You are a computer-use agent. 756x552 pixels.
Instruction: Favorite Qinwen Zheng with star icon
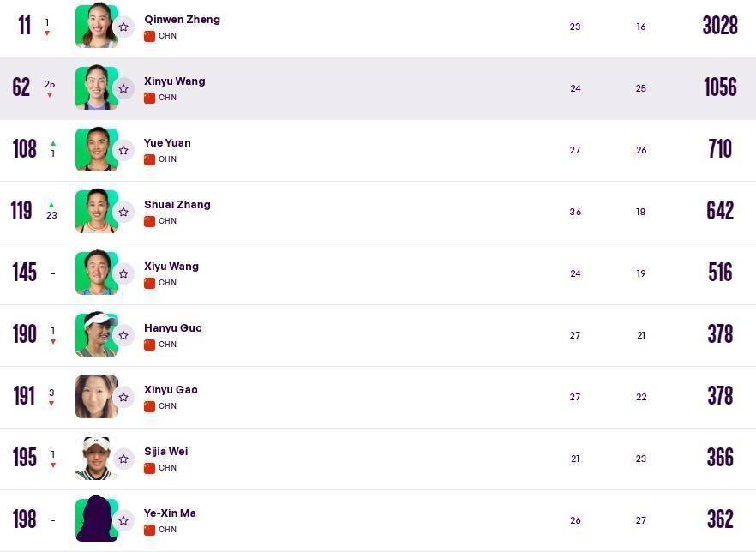(x=123, y=27)
